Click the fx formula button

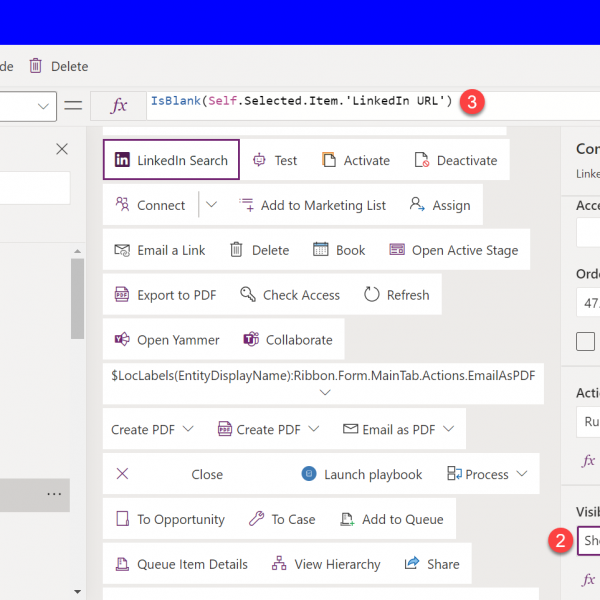point(119,105)
